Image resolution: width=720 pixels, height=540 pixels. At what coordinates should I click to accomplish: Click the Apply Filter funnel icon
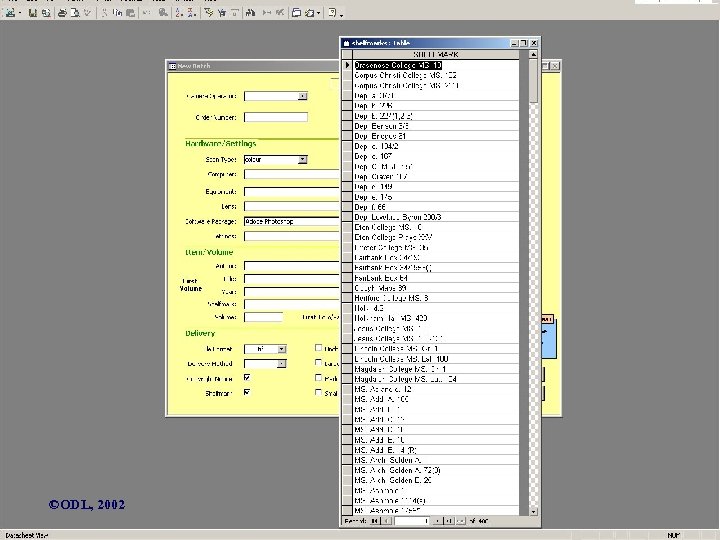point(234,13)
